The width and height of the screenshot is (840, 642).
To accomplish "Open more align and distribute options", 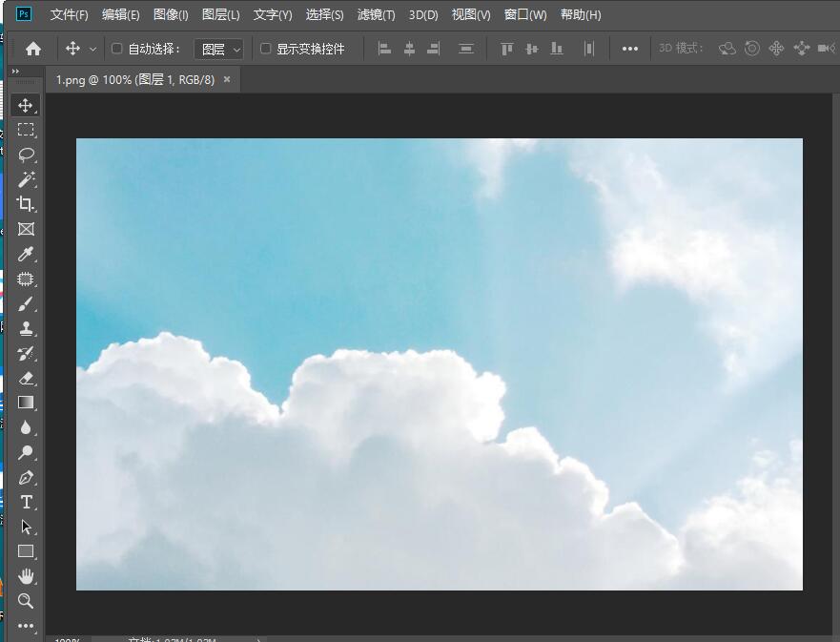I will (x=630, y=49).
